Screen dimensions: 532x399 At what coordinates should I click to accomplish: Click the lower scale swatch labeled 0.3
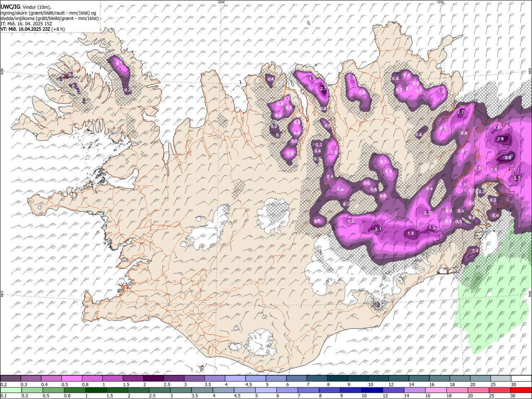(32, 390)
